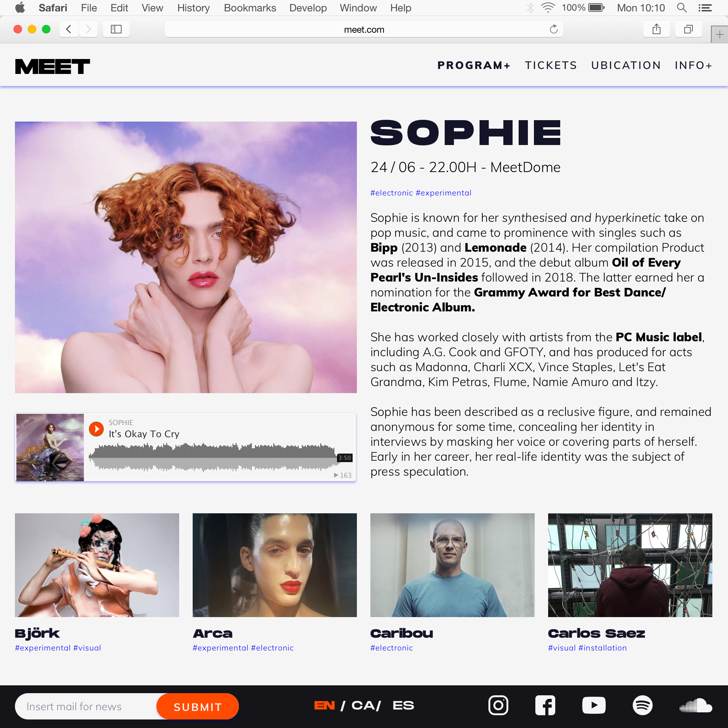Open the YouTube icon in footer
Viewport: 728px width, 728px height.
pyautogui.click(x=594, y=705)
